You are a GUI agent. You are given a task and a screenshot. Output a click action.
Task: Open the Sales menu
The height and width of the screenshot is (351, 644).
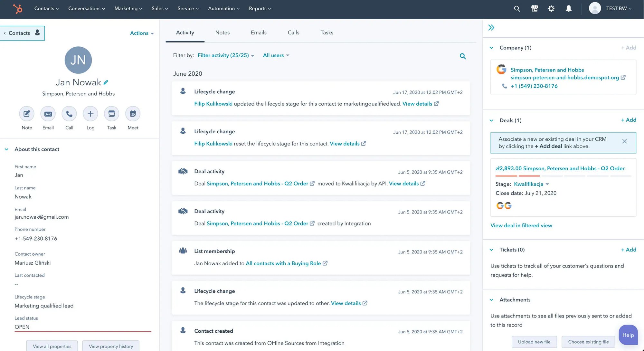pyautogui.click(x=160, y=9)
